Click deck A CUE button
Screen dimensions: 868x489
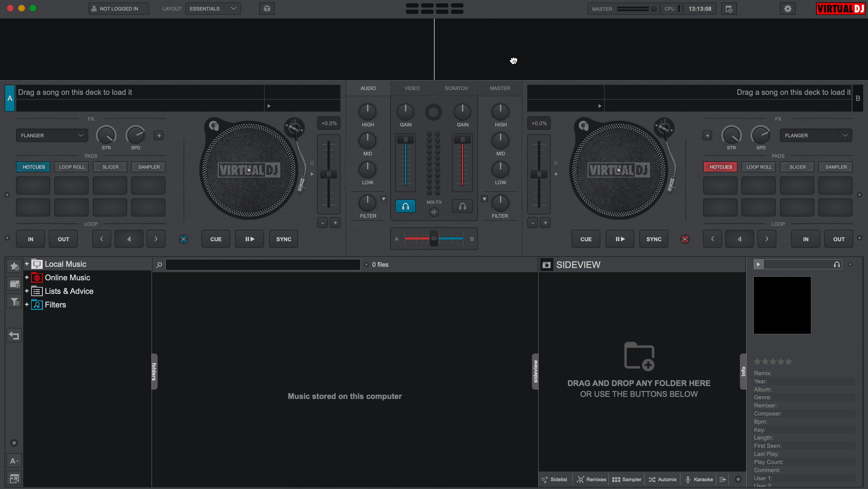[x=216, y=239]
